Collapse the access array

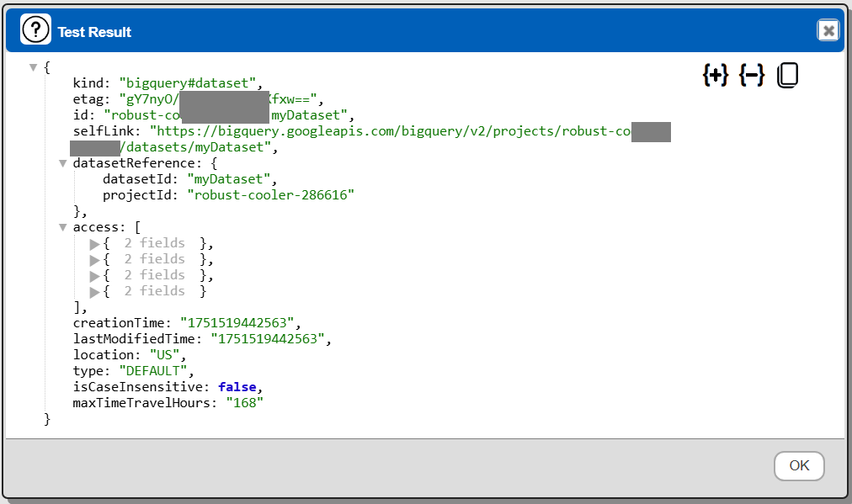tap(63, 227)
